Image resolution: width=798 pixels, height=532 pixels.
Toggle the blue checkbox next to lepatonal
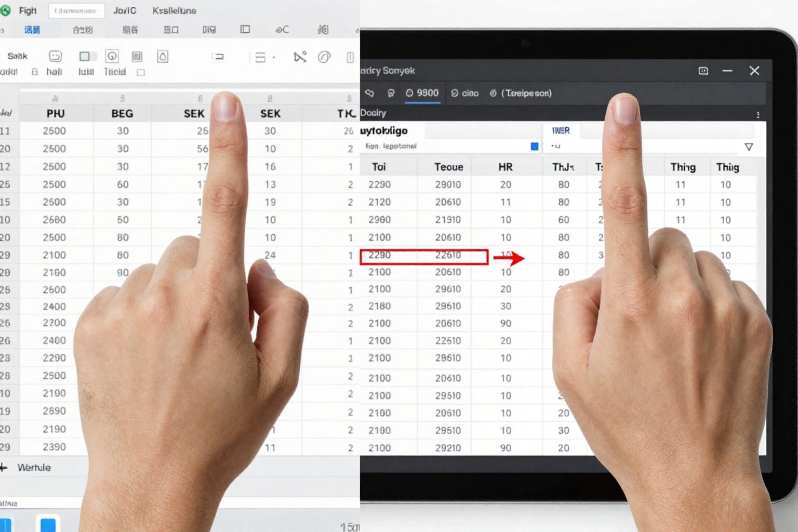coord(535,147)
